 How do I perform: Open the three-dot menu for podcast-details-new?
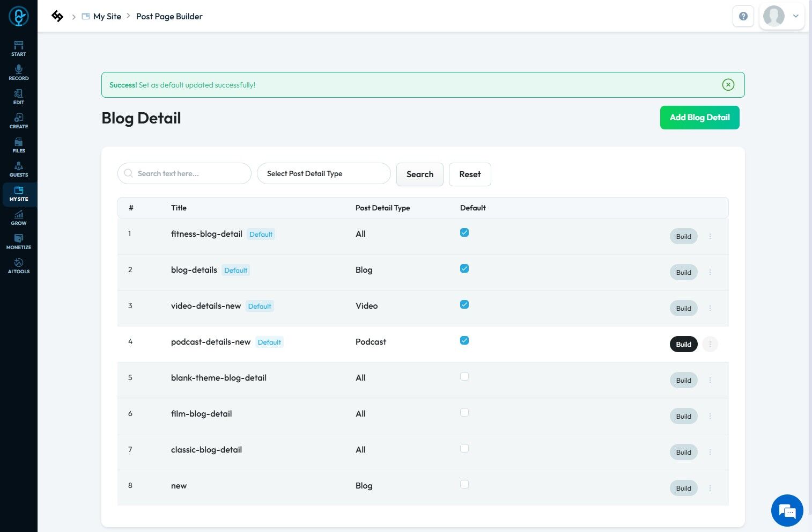[x=710, y=344]
